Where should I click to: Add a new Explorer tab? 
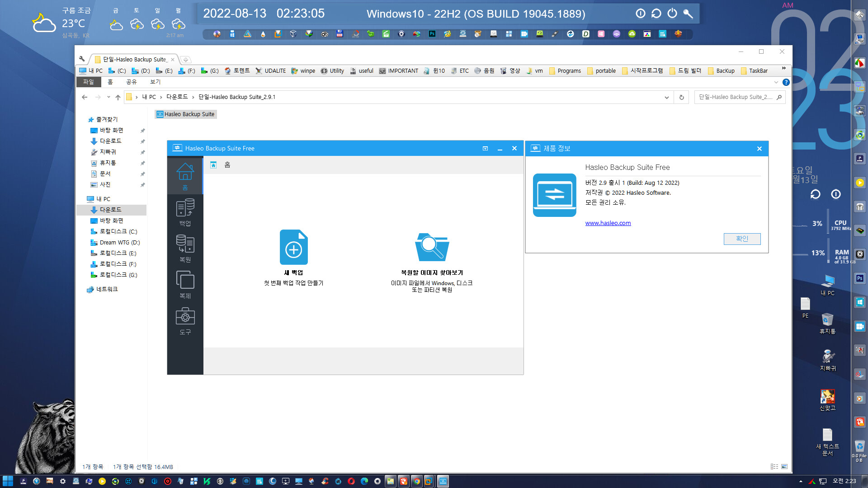[x=185, y=60]
